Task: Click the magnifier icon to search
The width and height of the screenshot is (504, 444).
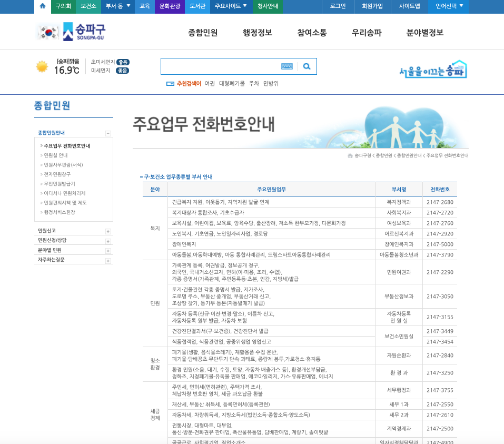Action: point(307,66)
